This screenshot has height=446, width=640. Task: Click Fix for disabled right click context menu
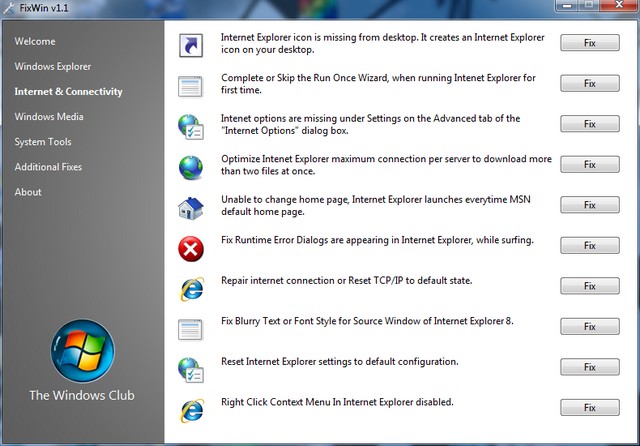tap(590, 407)
